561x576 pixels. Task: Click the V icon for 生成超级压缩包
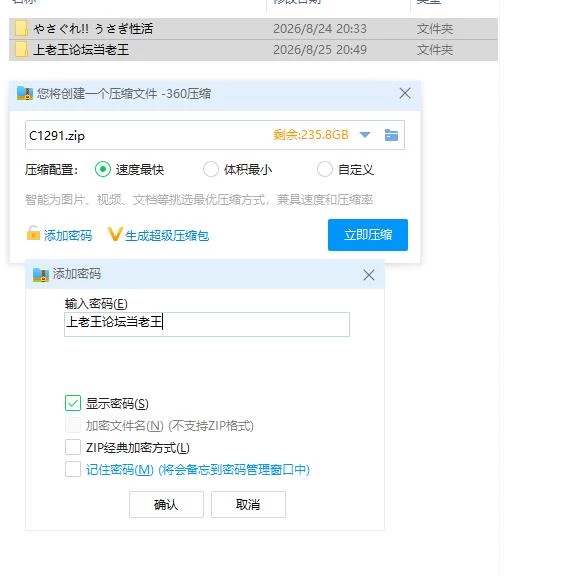(x=115, y=234)
